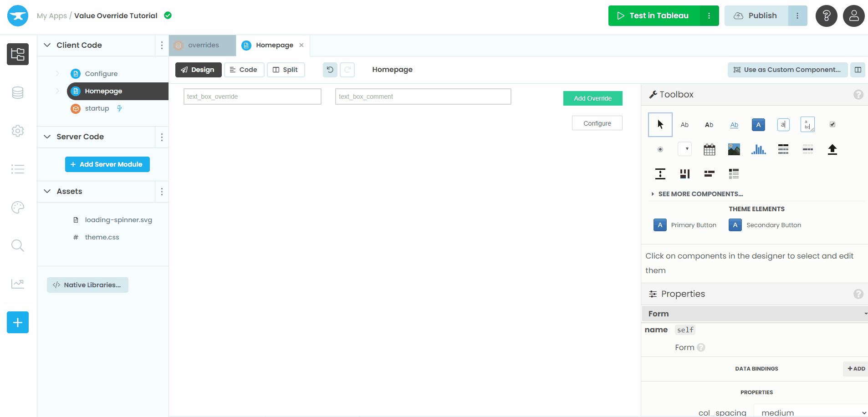This screenshot has height=417, width=868.
Task: Click the Anvil logo in top-left
Action: tap(18, 16)
